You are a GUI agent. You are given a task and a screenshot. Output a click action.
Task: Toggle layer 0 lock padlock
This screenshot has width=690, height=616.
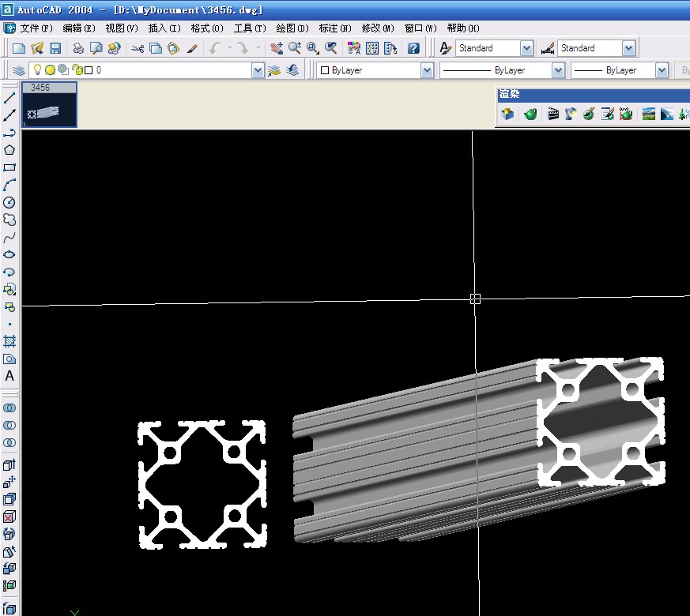(78, 69)
